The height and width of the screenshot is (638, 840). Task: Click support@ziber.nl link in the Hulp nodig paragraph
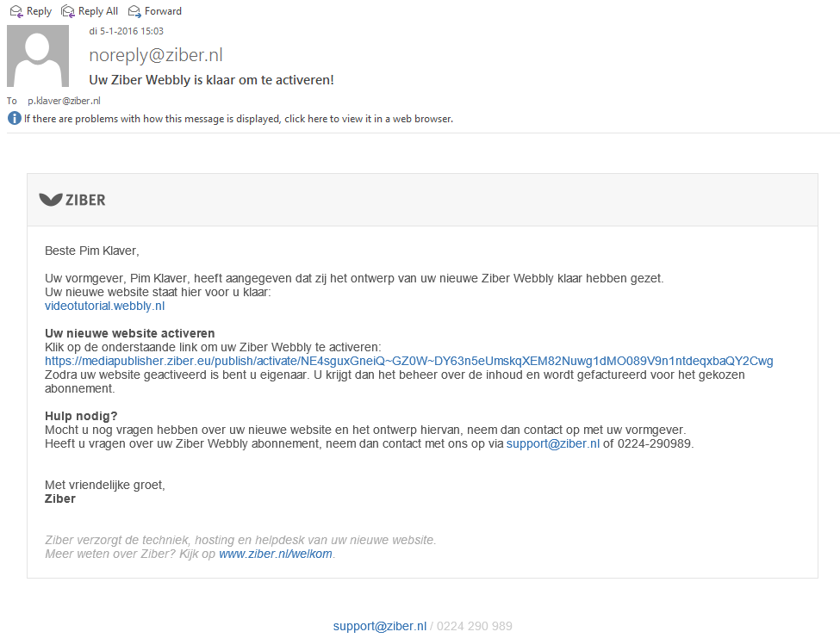pyautogui.click(x=553, y=443)
